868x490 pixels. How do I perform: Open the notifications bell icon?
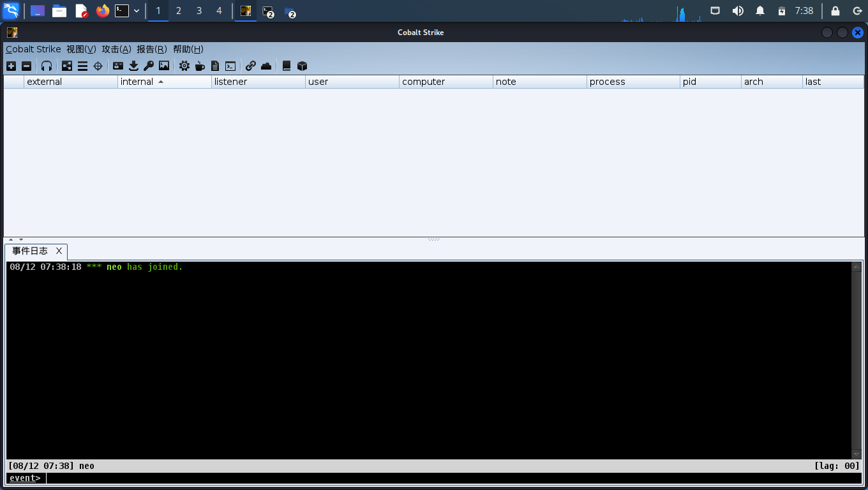tap(760, 11)
